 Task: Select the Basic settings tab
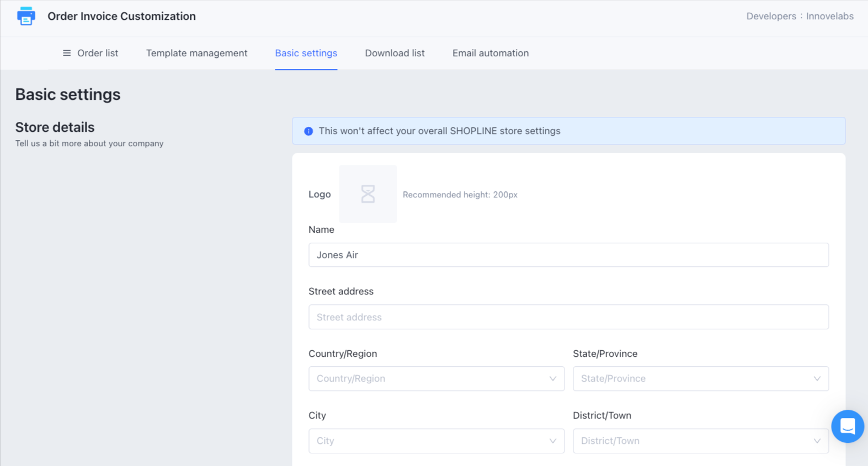[x=306, y=53]
